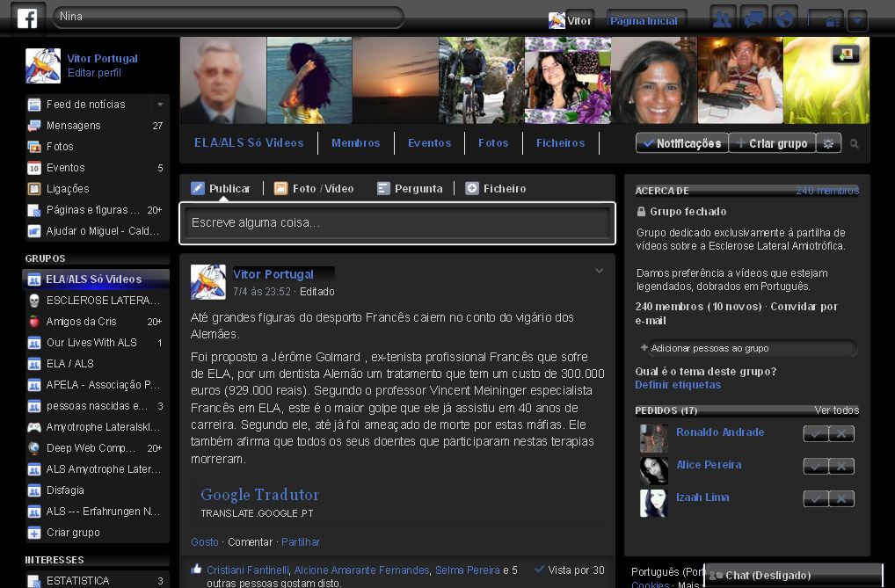The width and height of the screenshot is (895, 588).
Task: Open ALS Amyotrophe Later... group
Action: pyautogui.click(x=97, y=469)
